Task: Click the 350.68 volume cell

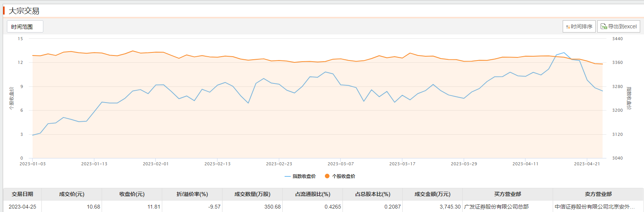Action: pyautogui.click(x=252, y=207)
